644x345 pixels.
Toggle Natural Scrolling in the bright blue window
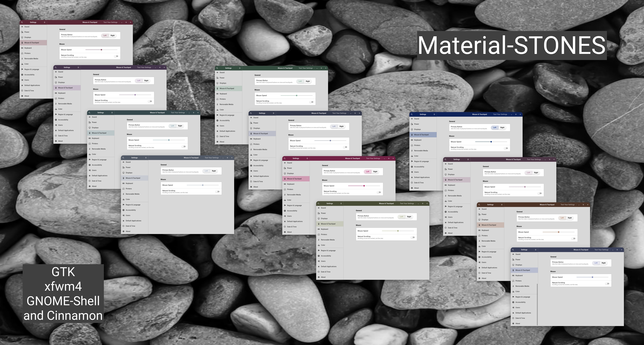506,148
